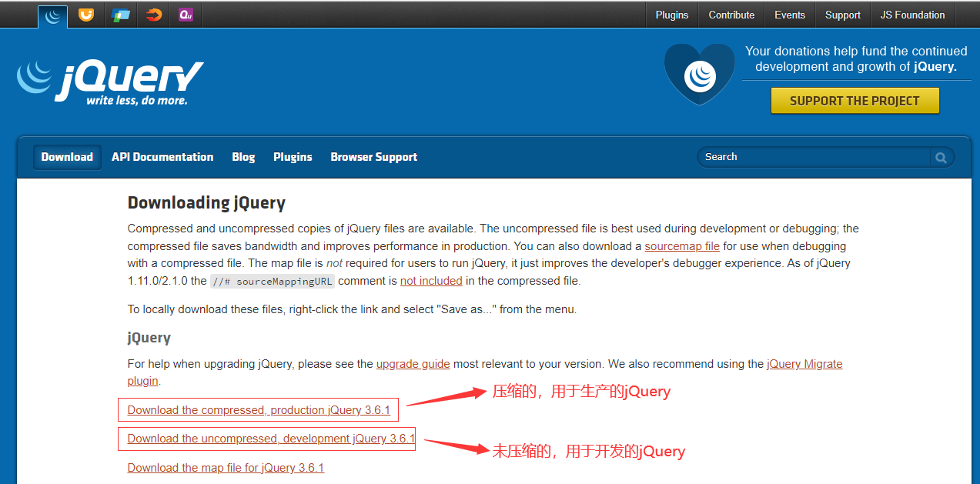
Task: Open the Sizzle project icon
Action: pos(154,14)
